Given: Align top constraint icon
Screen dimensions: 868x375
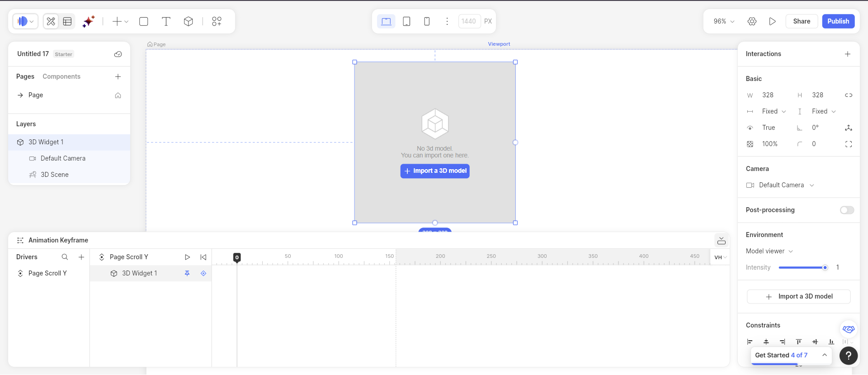Looking at the screenshot, I should 799,342.
